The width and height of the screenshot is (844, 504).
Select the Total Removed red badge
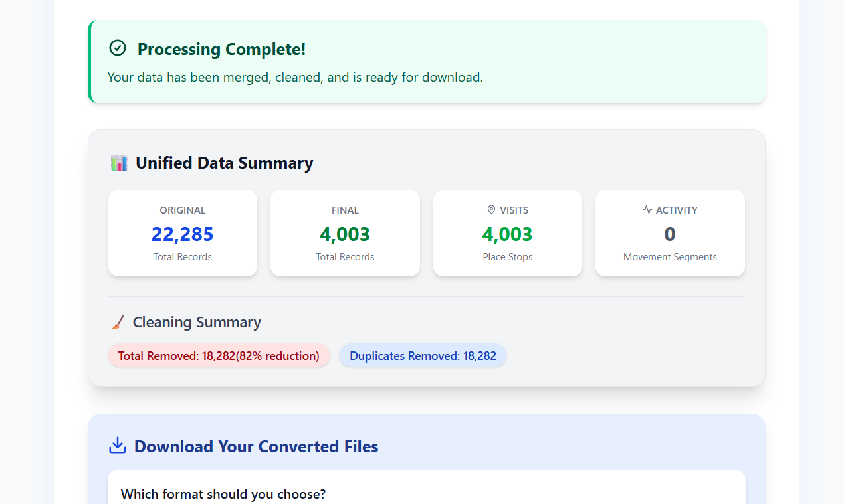pyautogui.click(x=219, y=355)
